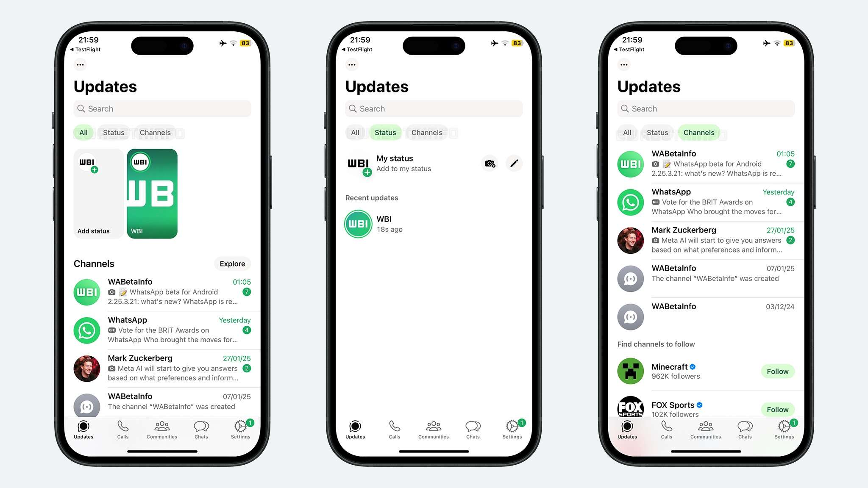
Task: Tap the Updates tab icon
Action: (x=83, y=428)
